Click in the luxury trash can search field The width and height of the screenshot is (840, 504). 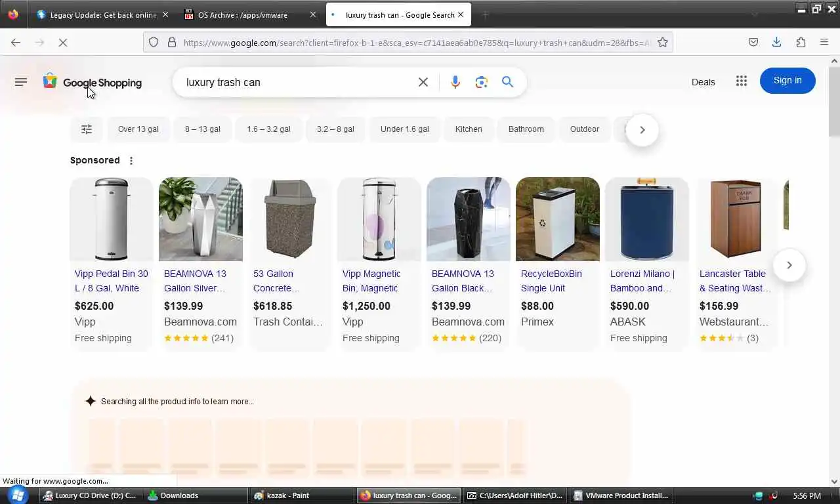(295, 82)
